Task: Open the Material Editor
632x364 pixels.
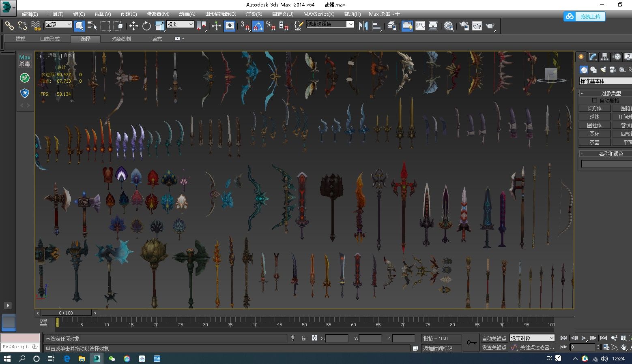Action: click(448, 26)
